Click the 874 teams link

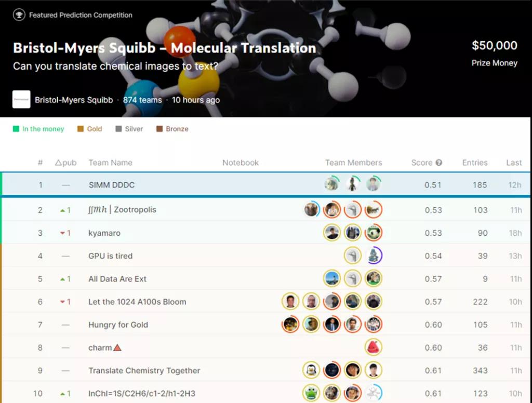point(142,100)
